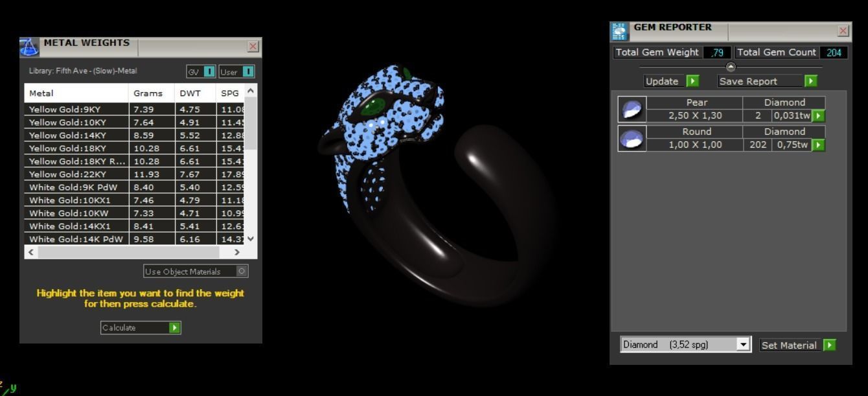The height and width of the screenshot is (396, 868).
Task: Open the Diamond (3,52 spg) material dropdown
Action: (744, 345)
